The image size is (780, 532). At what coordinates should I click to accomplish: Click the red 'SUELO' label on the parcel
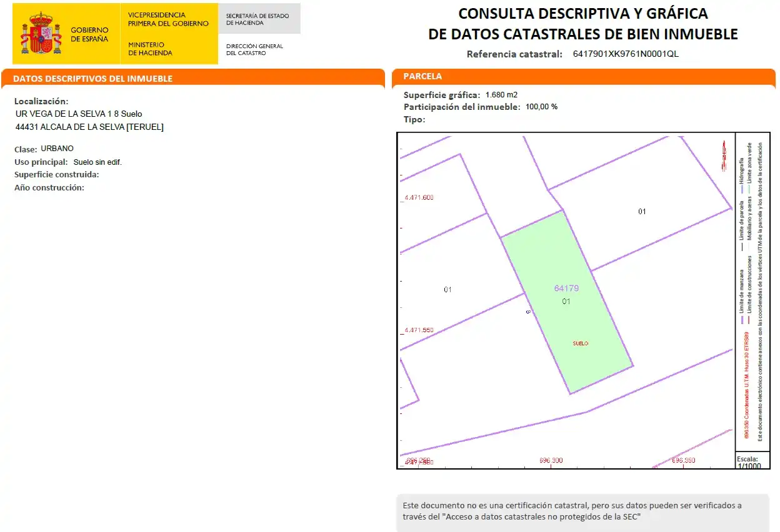pos(581,343)
